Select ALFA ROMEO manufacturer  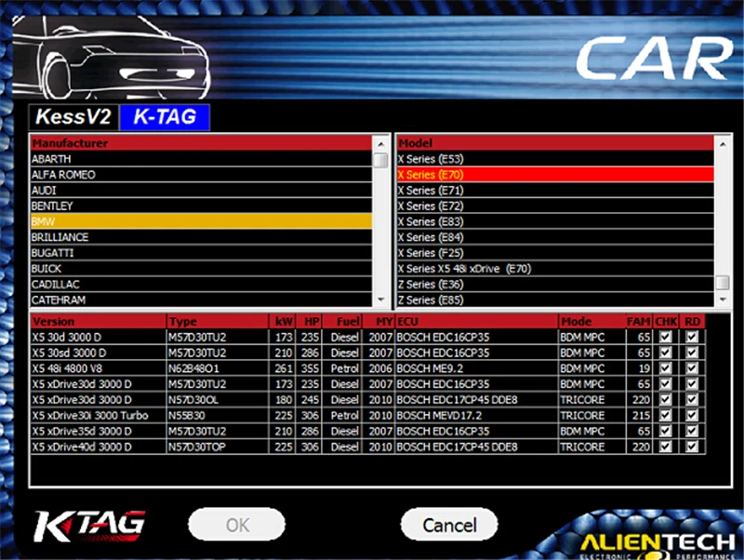pyautogui.click(x=201, y=174)
